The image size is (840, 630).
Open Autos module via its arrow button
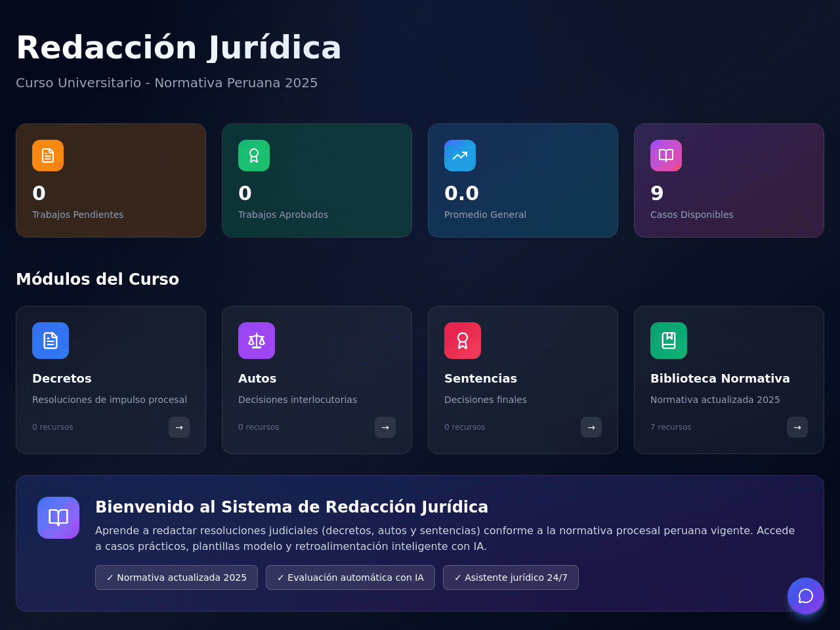[x=385, y=427]
